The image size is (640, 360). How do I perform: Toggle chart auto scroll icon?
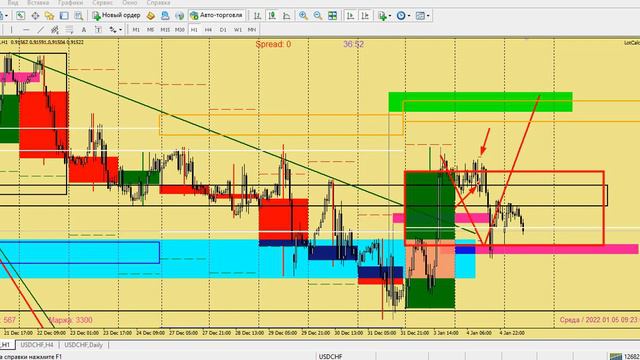[x=350, y=16]
